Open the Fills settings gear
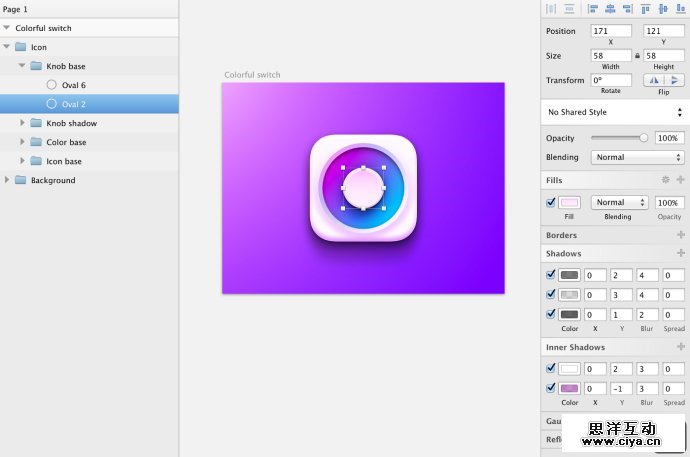The image size is (690, 457). click(x=665, y=180)
